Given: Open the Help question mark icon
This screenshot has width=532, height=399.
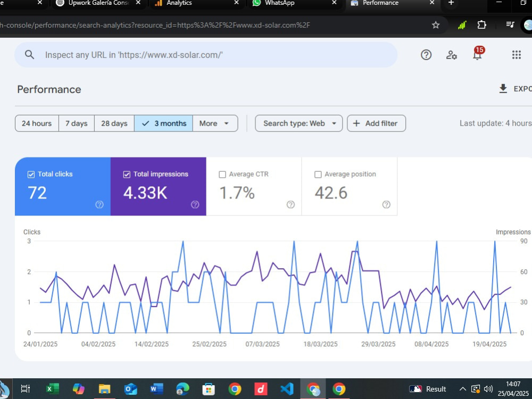Looking at the screenshot, I should coord(426,55).
